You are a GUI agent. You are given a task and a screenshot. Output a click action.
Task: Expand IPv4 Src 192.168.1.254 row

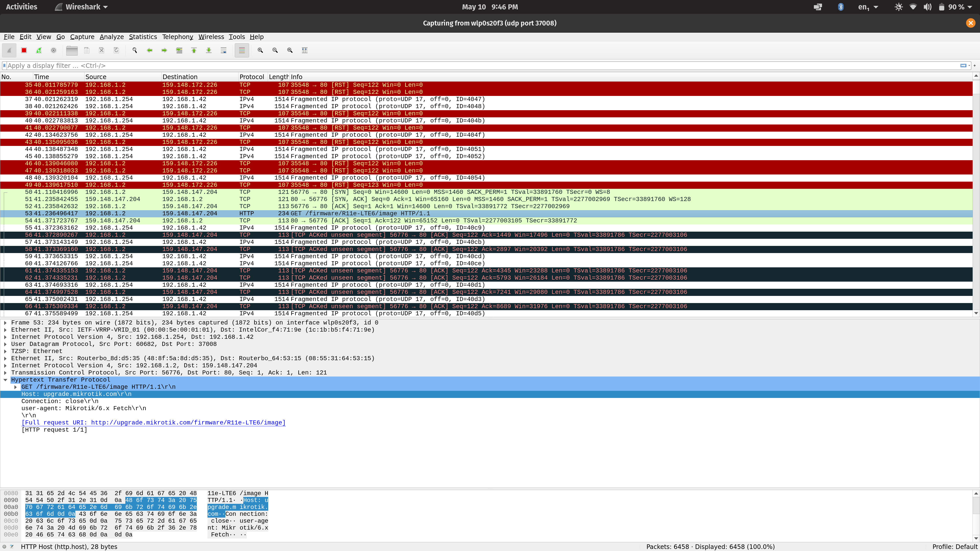5,337
